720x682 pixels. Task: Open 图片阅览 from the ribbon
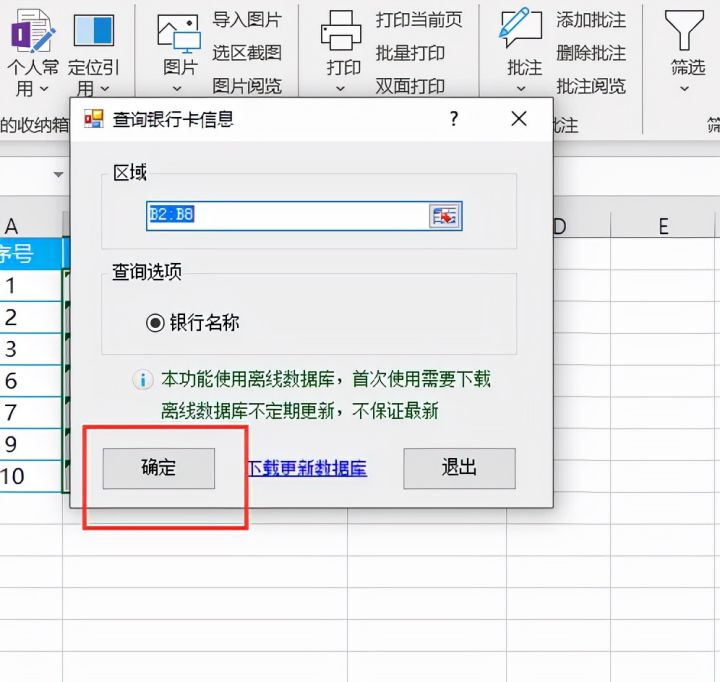point(247,86)
